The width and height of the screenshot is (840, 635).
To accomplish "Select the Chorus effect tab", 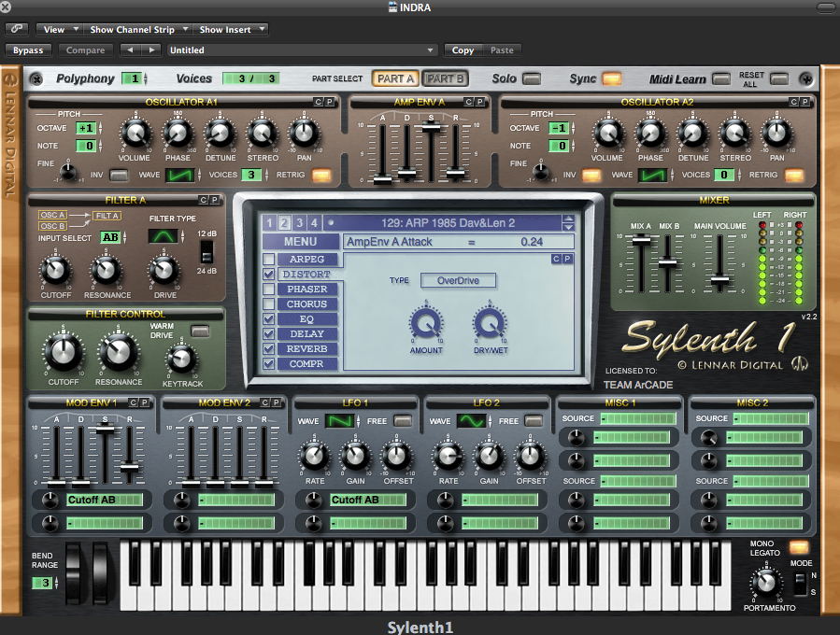I will tap(307, 304).
